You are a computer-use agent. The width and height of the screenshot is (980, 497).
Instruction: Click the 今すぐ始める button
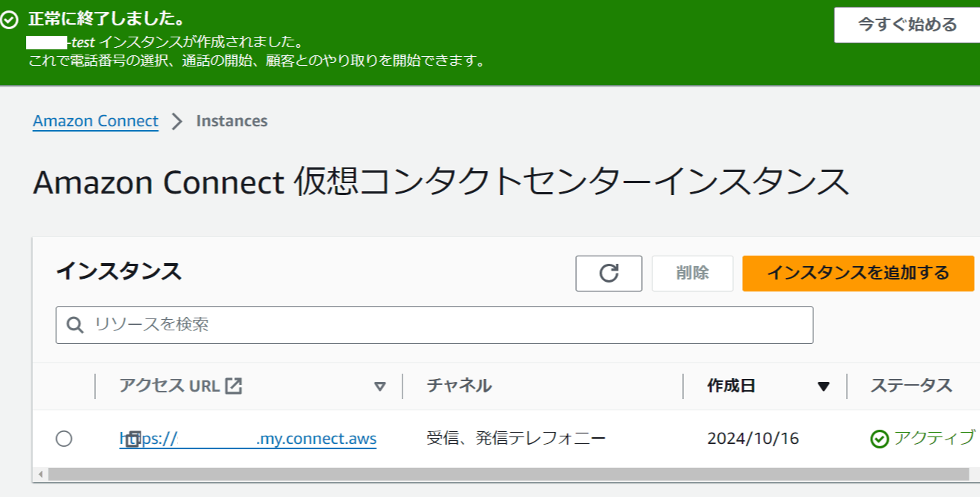click(x=907, y=25)
